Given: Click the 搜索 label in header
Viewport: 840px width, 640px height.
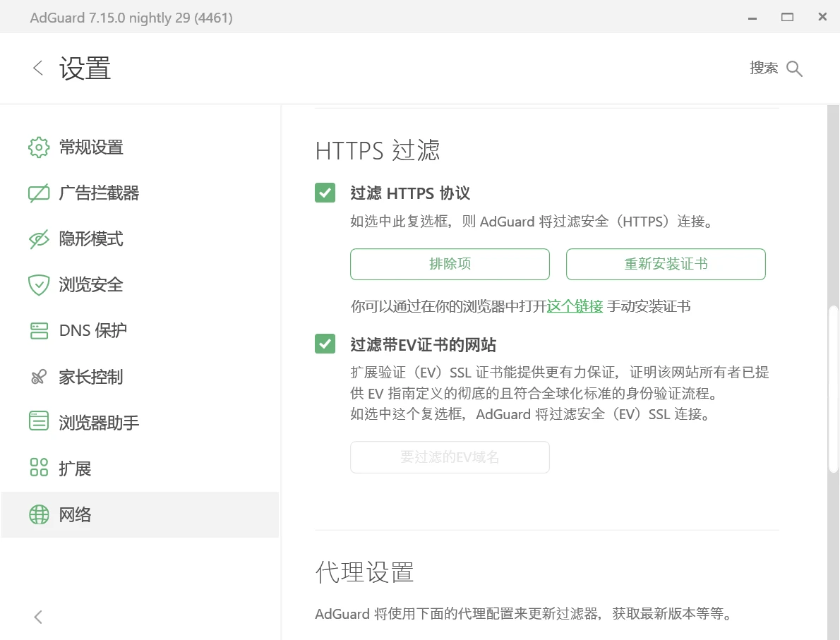Looking at the screenshot, I should [763, 68].
